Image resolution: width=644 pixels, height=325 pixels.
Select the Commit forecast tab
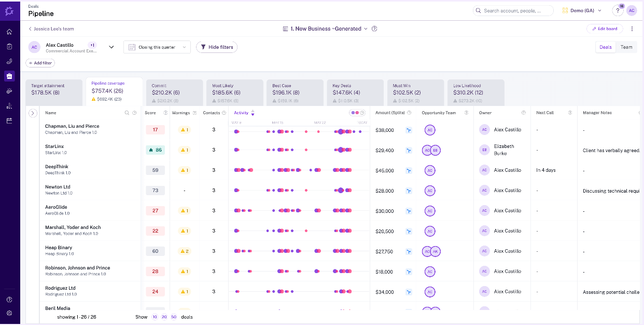coord(173,92)
